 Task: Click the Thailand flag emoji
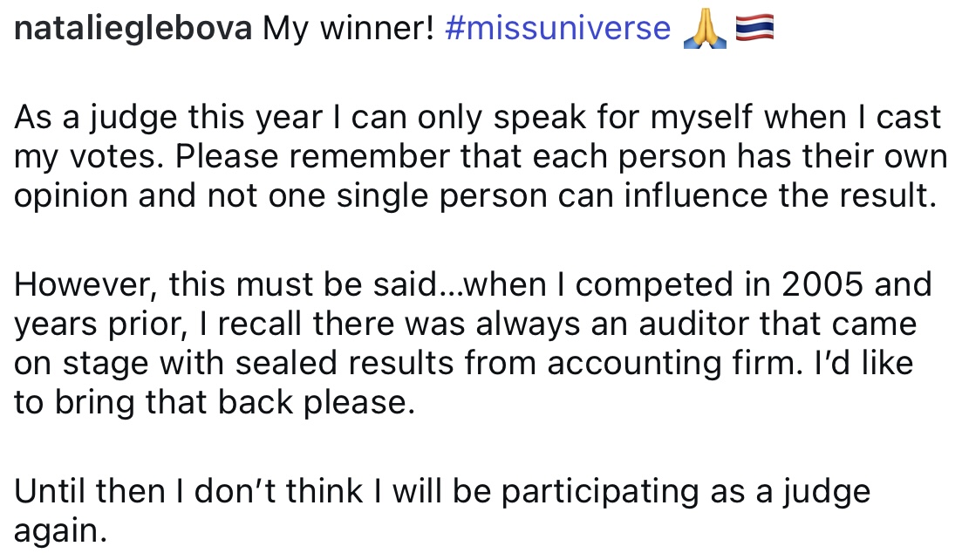click(755, 31)
